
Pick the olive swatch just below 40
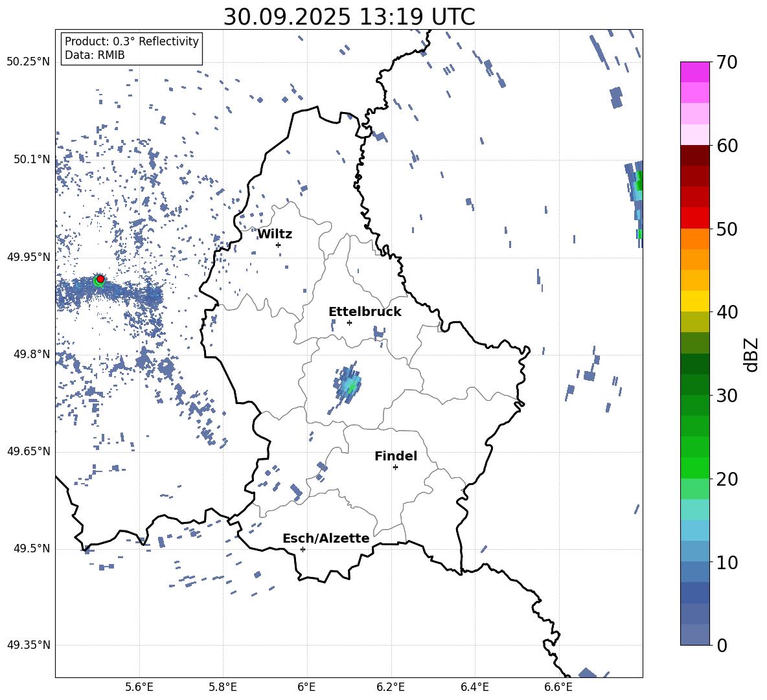(694, 322)
